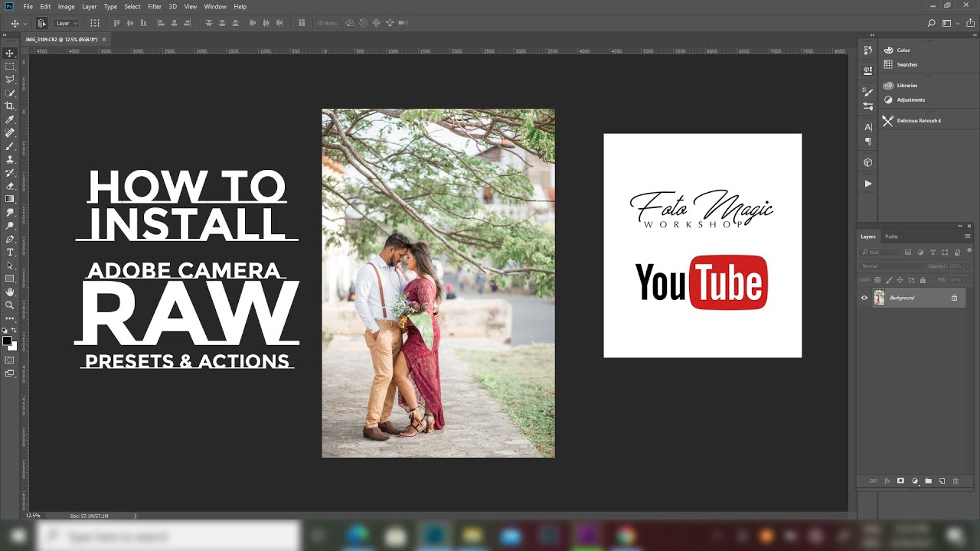Open the Swatches panel
The image size is (980, 551).
(900, 64)
